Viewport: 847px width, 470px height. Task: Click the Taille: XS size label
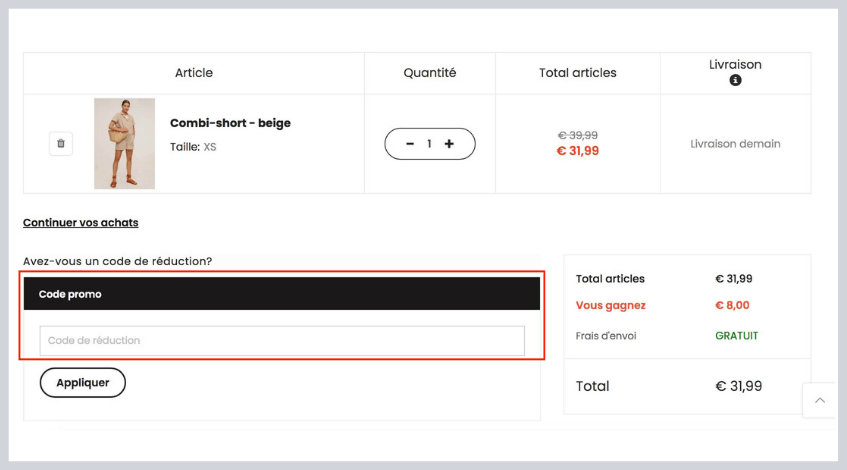(x=193, y=147)
